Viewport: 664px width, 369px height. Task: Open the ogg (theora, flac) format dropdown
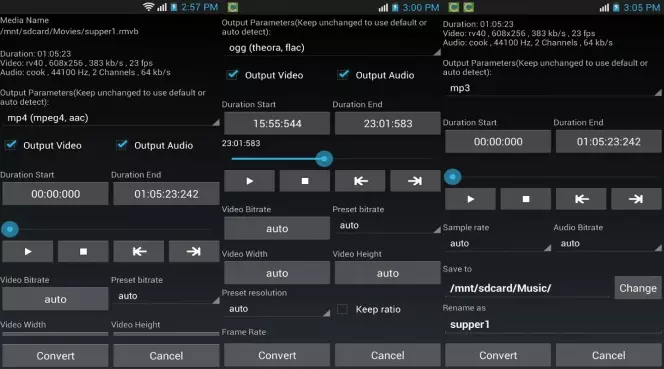(332, 48)
